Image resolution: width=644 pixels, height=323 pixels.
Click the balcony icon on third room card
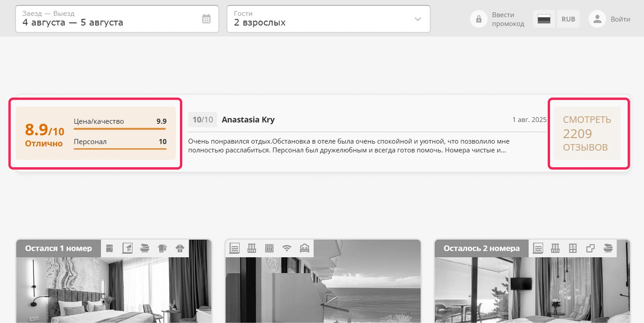(555, 248)
